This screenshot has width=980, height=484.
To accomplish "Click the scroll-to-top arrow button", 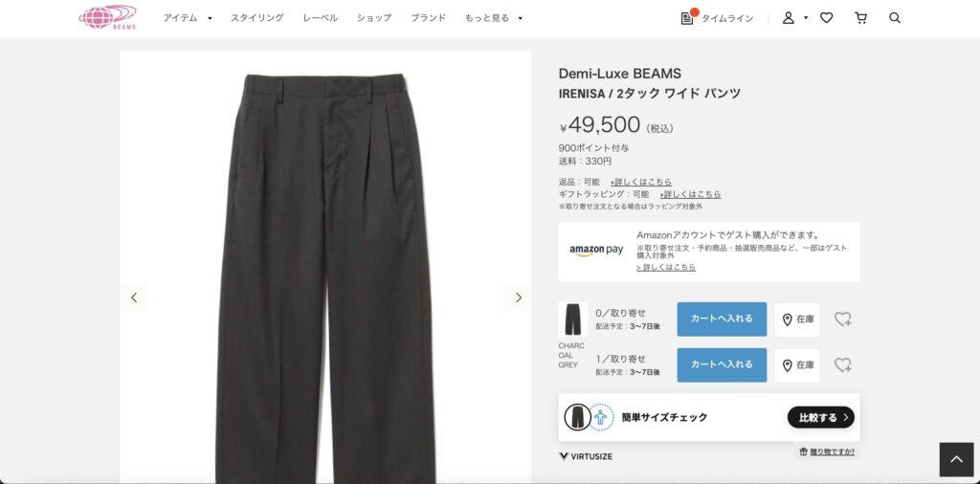I will coord(956,460).
